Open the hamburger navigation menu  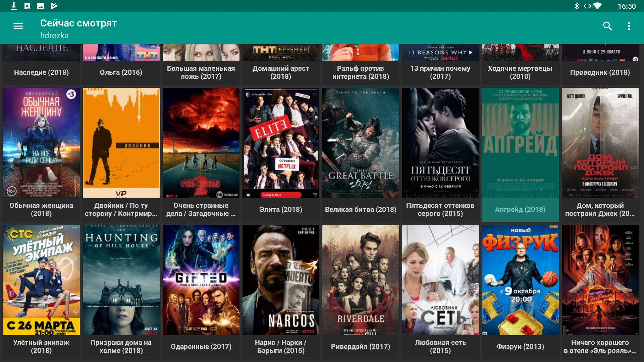(18, 26)
